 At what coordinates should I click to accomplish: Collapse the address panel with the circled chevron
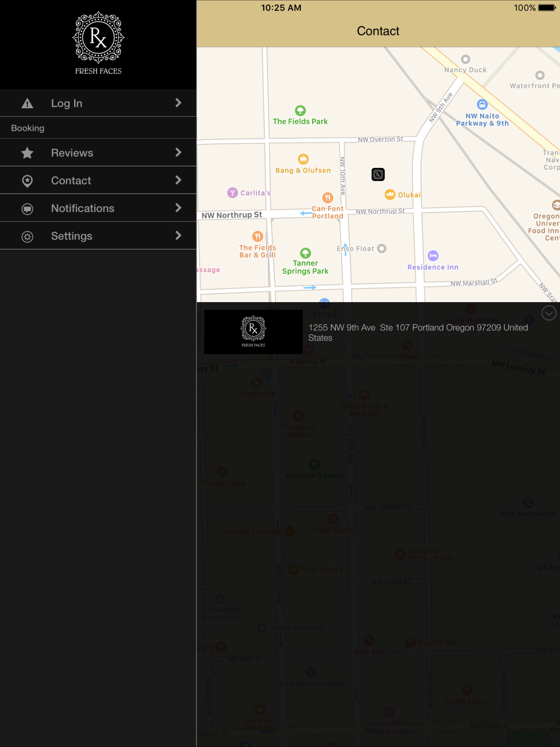549,313
